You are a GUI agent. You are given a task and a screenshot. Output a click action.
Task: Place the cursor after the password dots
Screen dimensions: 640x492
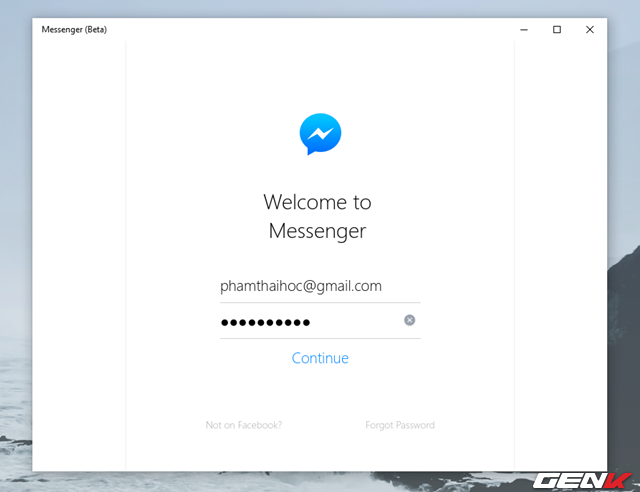[355, 322]
